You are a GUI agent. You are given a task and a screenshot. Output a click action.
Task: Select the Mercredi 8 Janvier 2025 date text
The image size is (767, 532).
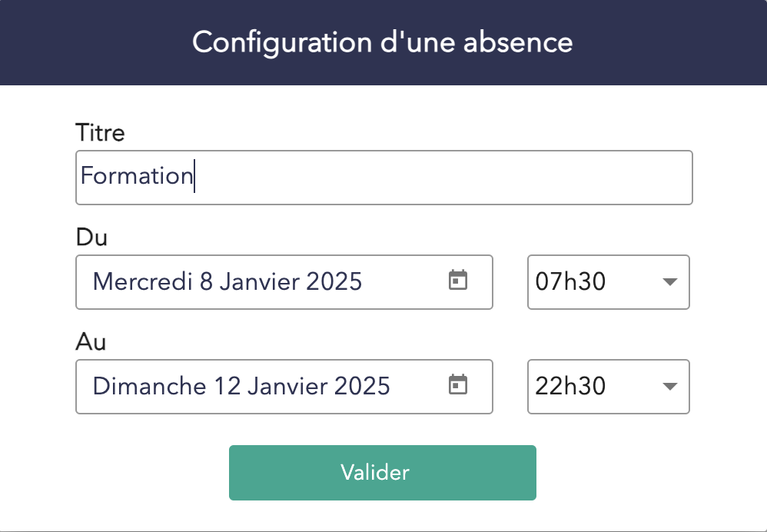[x=227, y=281]
